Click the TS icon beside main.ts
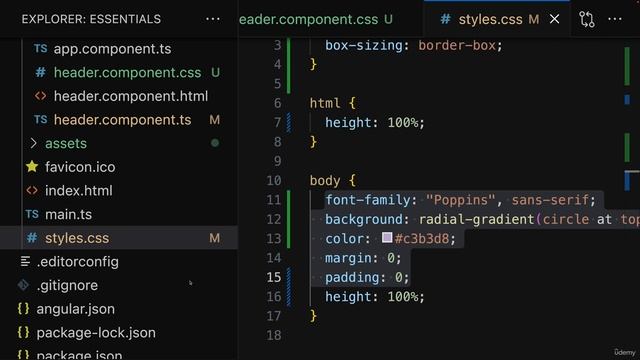The height and width of the screenshot is (360, 640). [32, 214]
